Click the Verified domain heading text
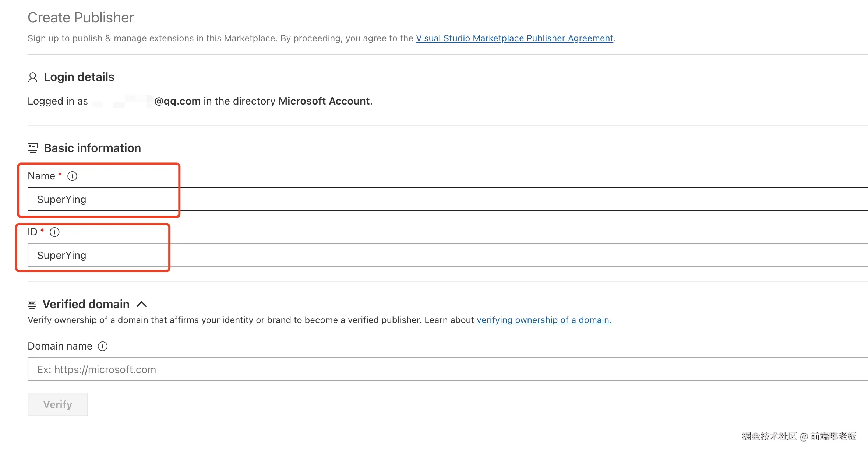 86,304
